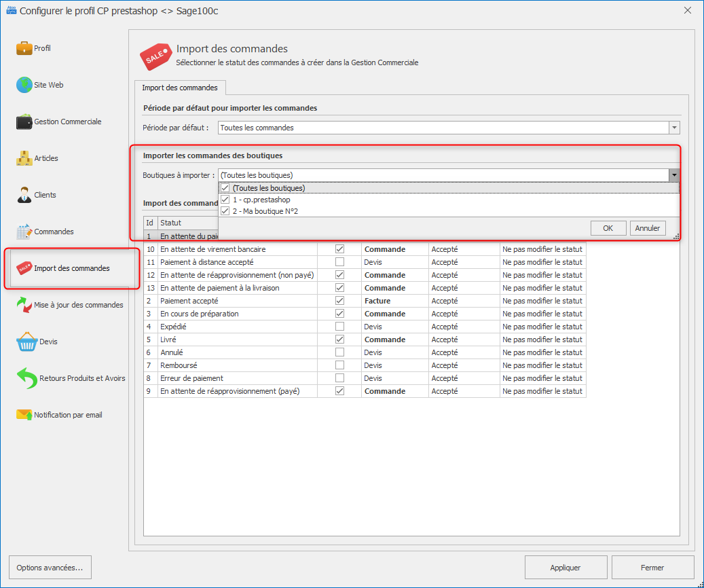
Task: Toggle the (Toutes les boutiques) checkbox
Action: tap(225, 188)
